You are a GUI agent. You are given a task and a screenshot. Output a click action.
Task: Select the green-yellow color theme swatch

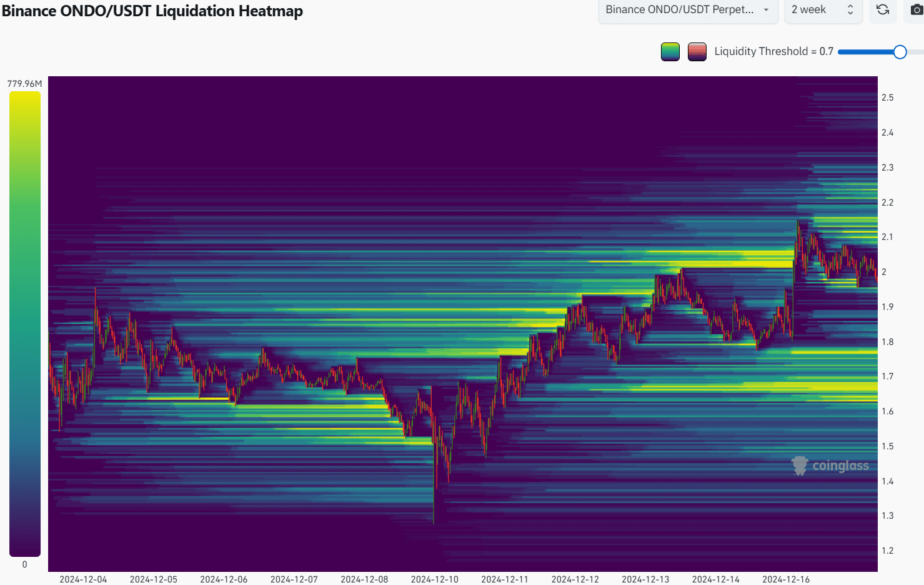point(670,52)
